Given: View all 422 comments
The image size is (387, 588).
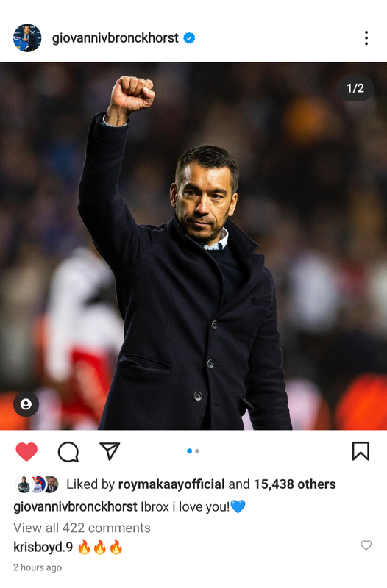Looking at the screenshot, I should [x=82, y=528].
